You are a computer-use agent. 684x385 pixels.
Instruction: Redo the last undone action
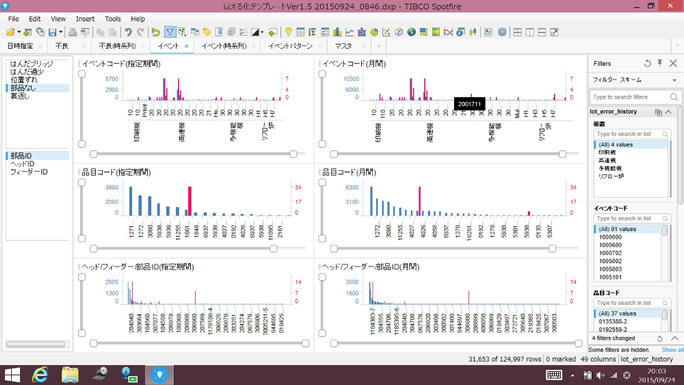pos(140,32)
